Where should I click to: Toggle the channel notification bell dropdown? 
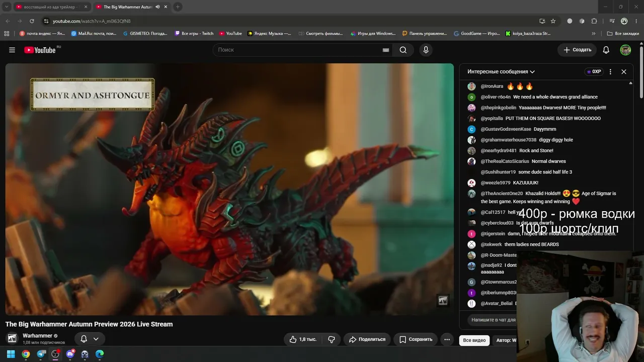click(x=90, y=339)
